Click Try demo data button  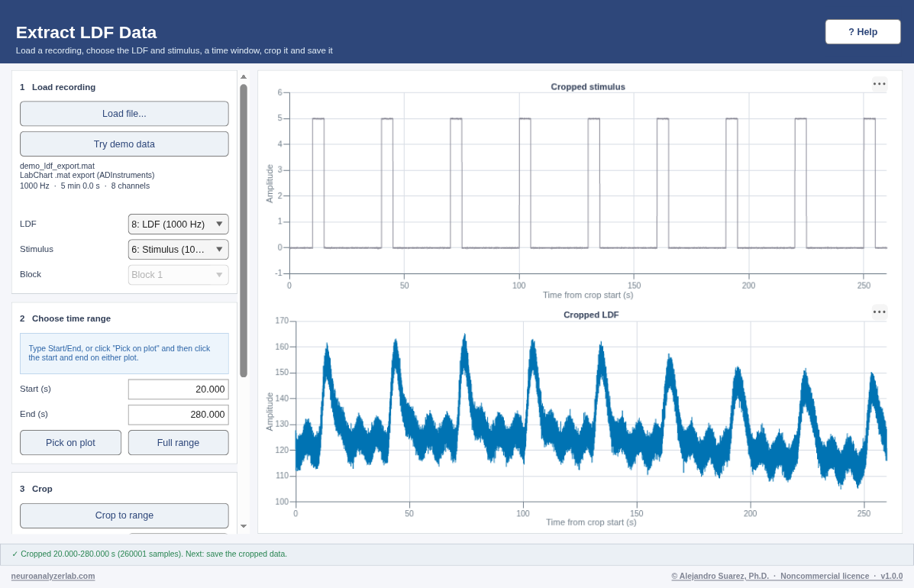[124, 144]
